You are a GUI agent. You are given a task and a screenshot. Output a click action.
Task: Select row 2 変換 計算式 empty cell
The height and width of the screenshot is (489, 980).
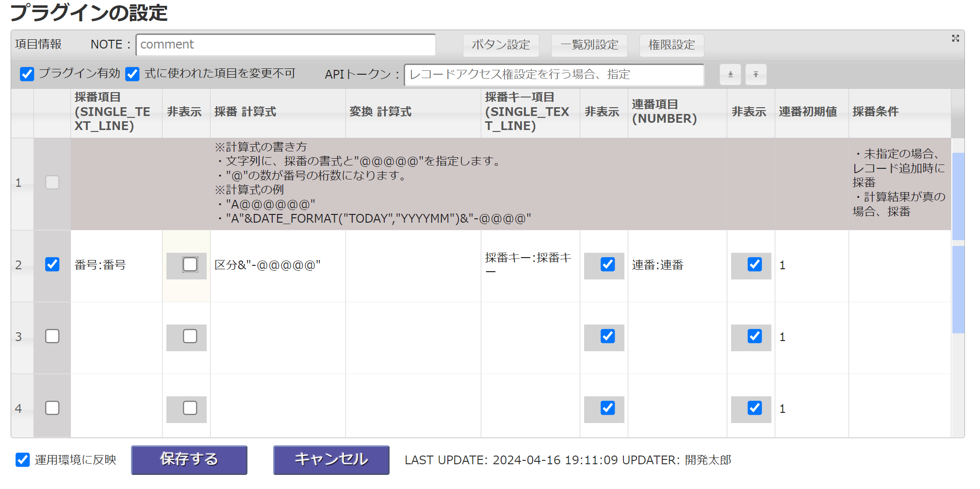point(413,266)
